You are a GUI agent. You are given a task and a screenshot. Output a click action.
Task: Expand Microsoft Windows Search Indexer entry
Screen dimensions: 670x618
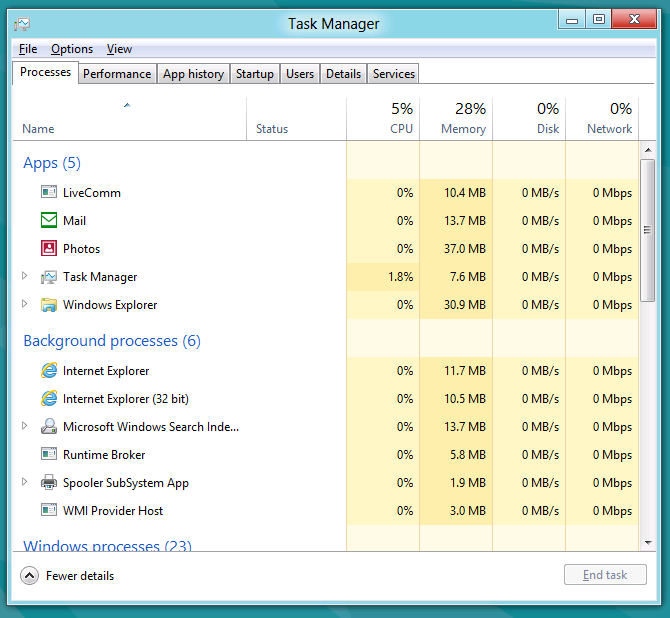[x=25, y=426]
